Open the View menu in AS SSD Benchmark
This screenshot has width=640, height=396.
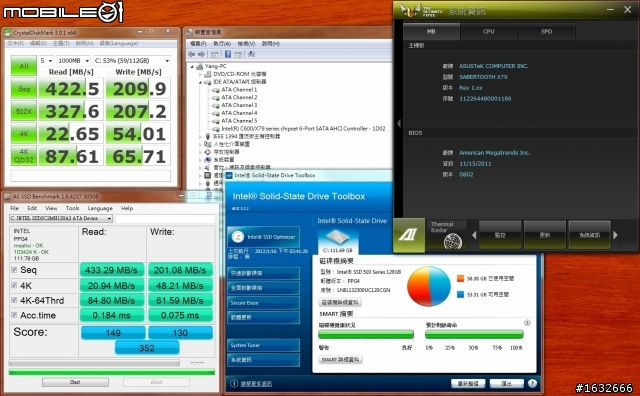click(51, 208)
